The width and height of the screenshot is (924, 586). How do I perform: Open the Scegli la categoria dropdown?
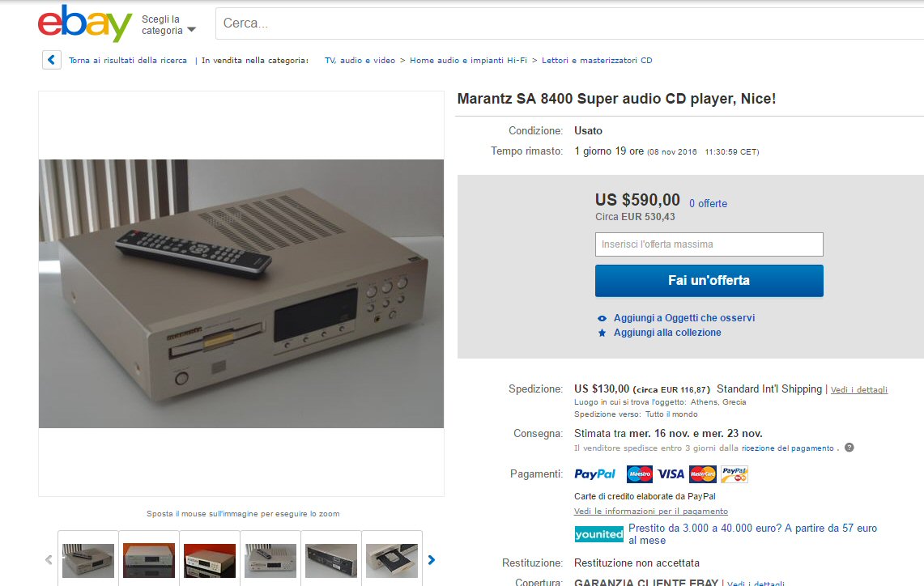point(168,25)
